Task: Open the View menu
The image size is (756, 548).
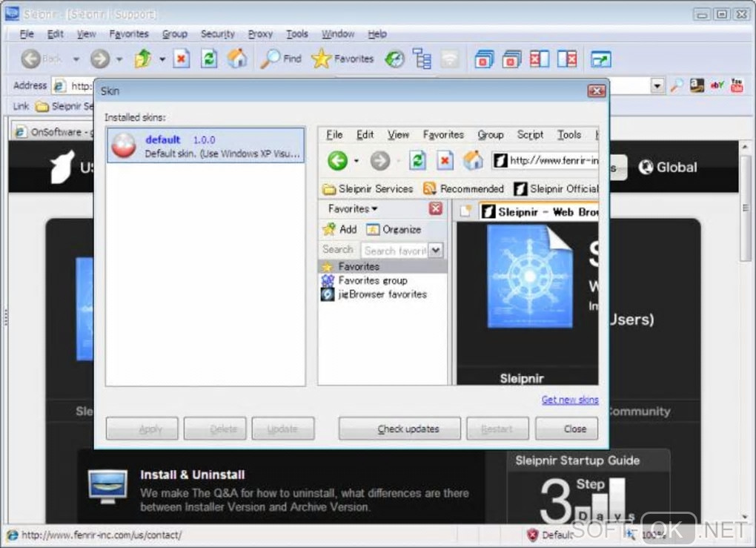Action: 86,34
